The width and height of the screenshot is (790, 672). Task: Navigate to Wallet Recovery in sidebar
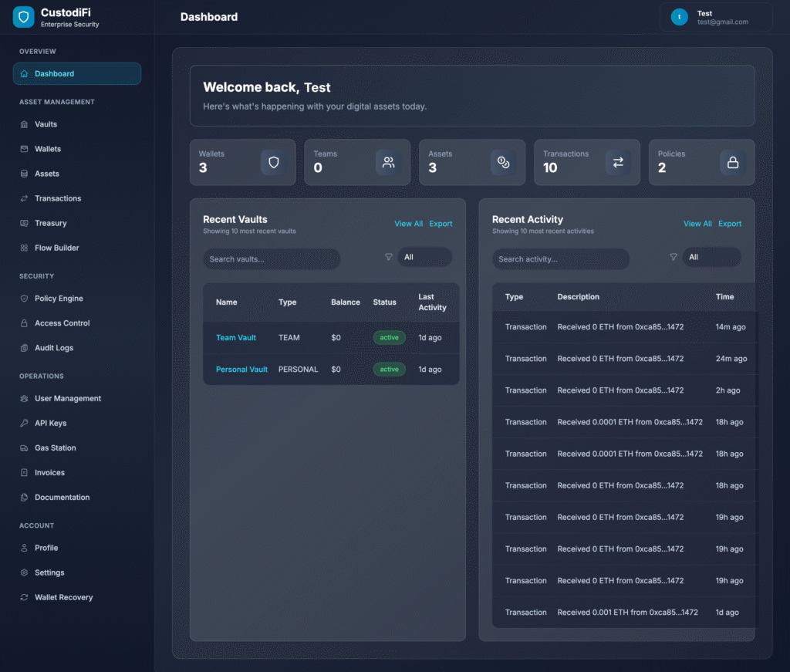[x=76, y=597]
